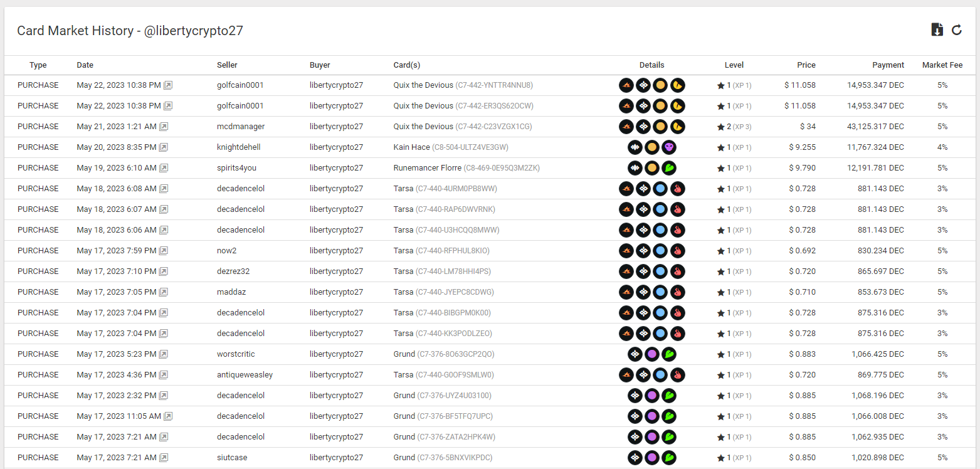Open transaction link beside May 17, 2023 11:05 AM
This screenshot has width=980, height=469.
pyautogui.click(x=168, y=416)
